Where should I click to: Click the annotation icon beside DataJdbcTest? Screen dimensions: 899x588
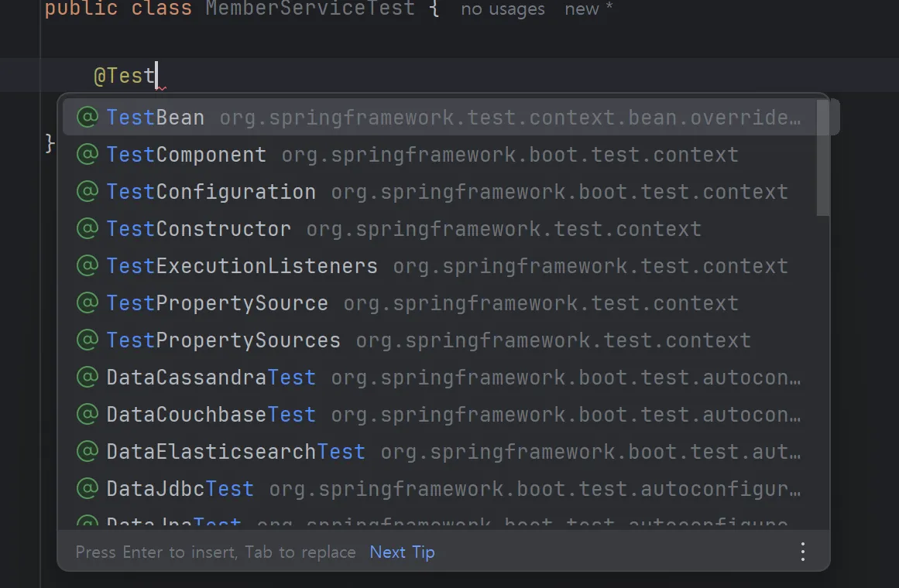click(87, 488)
